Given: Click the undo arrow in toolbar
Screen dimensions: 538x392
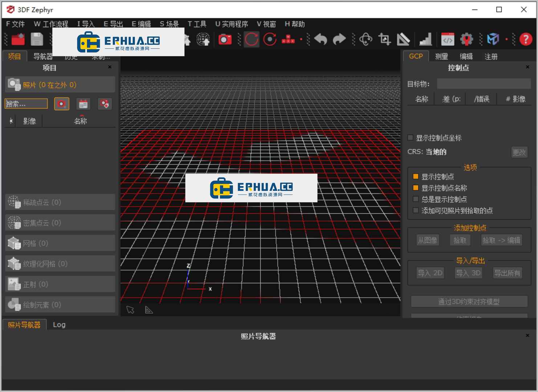Looking at the screenshot, I should pyautogui.click(x=321, y=39).
